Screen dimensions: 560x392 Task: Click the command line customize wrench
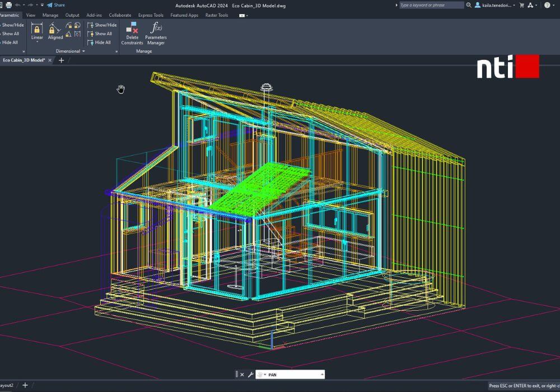[250, 375]
